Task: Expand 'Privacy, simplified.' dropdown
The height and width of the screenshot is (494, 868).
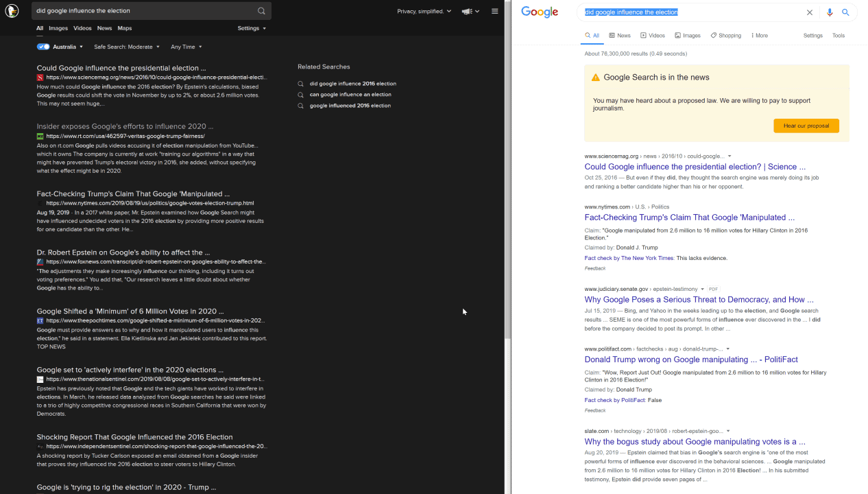Action: pos(424,11)
